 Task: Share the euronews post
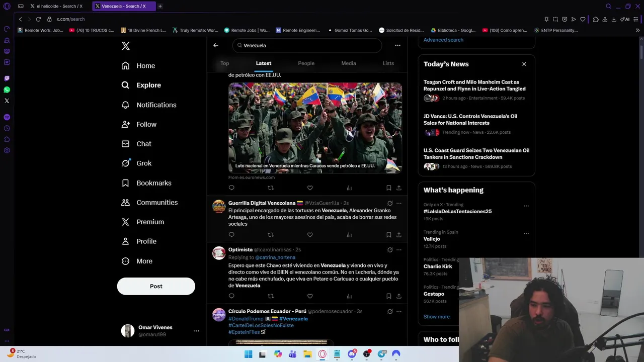(x=399, y=188)
